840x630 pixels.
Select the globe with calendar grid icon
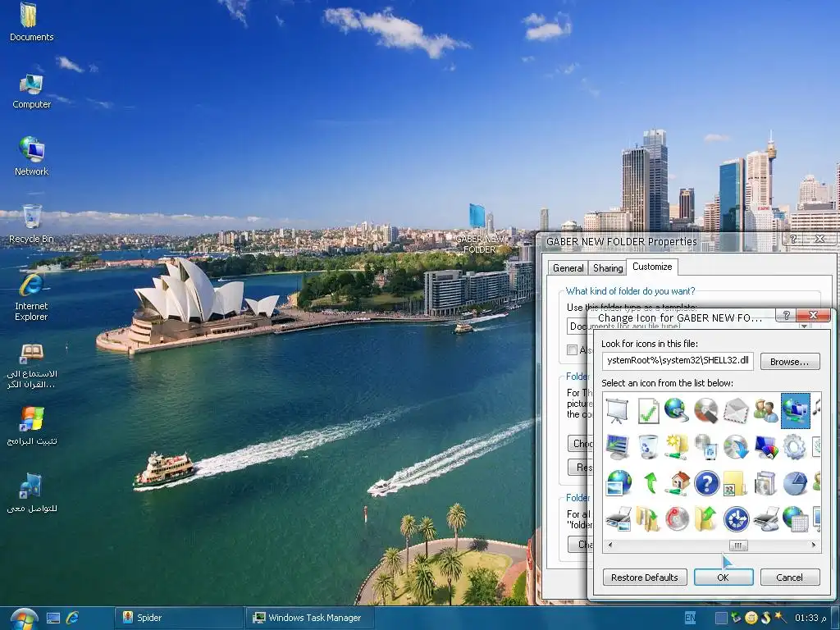click(795, 518)
